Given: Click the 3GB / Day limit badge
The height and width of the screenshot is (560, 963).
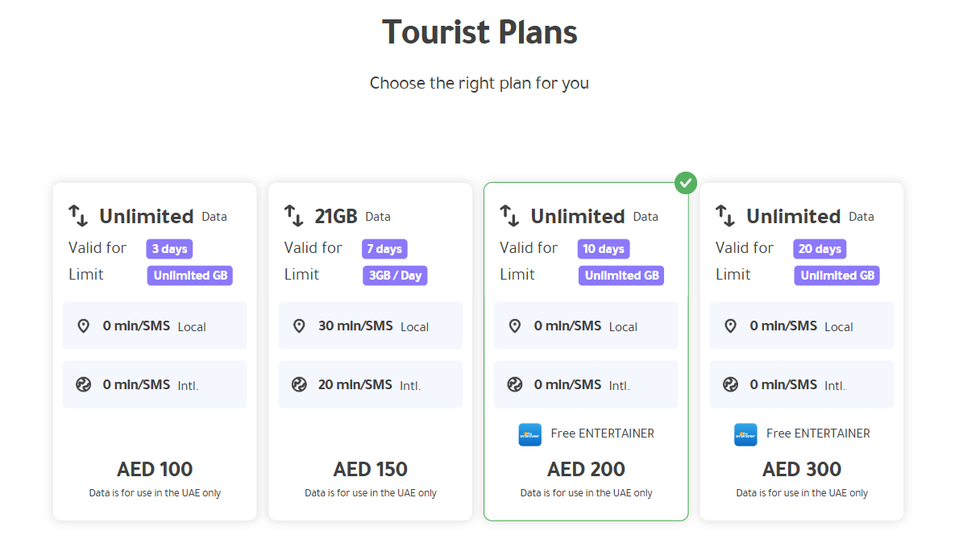Looking at the screenshot, I should click(395, 276).
